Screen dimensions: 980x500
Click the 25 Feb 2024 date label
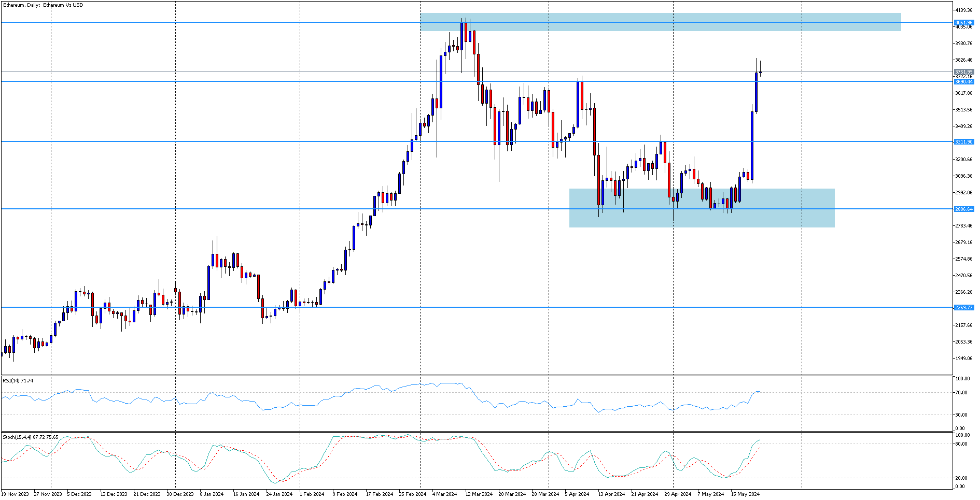[413, 494]
